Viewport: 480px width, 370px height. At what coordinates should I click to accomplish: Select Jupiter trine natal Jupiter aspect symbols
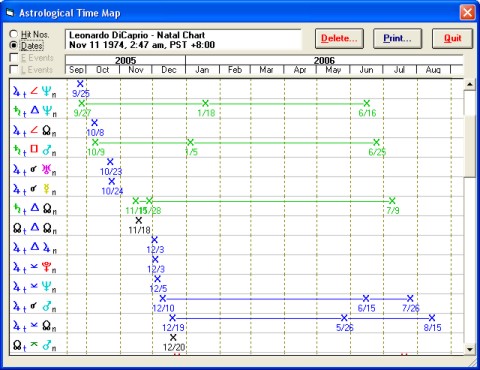(35, 248)
